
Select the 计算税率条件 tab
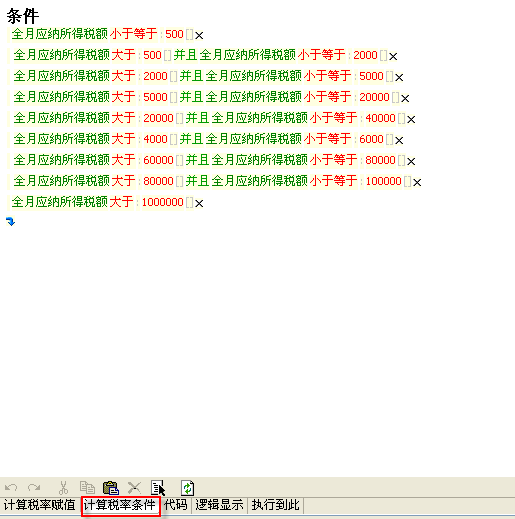click(x=120, y=505)
